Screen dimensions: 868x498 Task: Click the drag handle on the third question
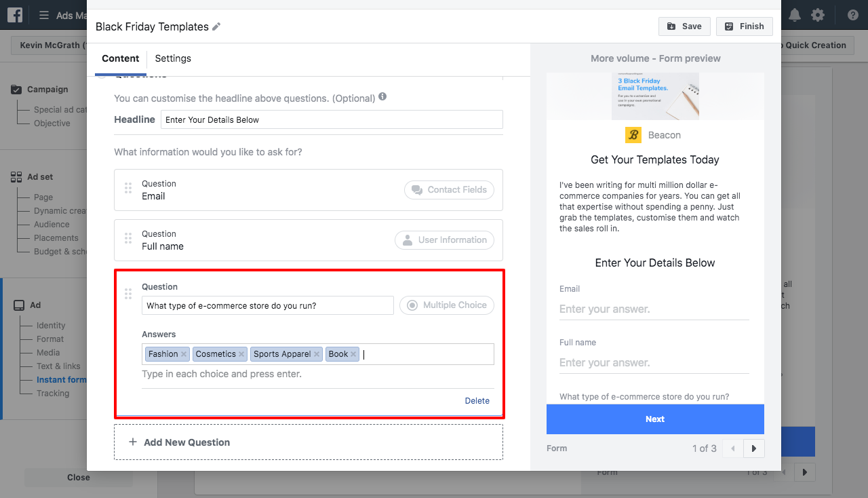click(x=128, y=294)
